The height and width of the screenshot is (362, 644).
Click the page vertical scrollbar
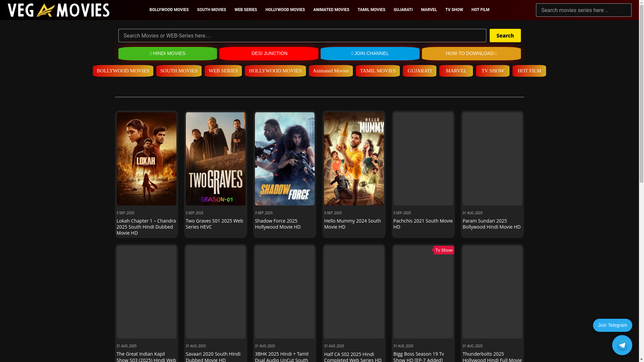[x=641, y=181]
